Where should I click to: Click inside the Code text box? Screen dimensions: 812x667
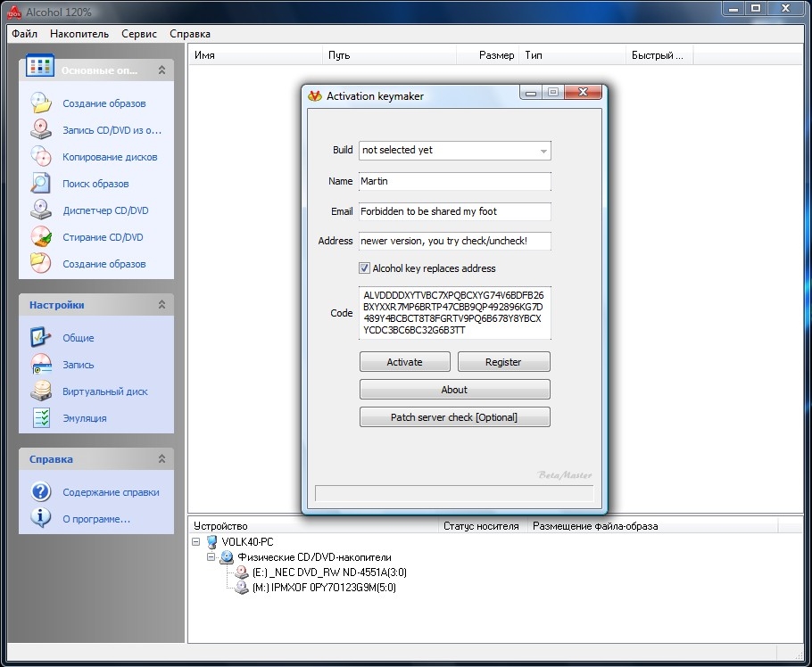coord(455,312)
